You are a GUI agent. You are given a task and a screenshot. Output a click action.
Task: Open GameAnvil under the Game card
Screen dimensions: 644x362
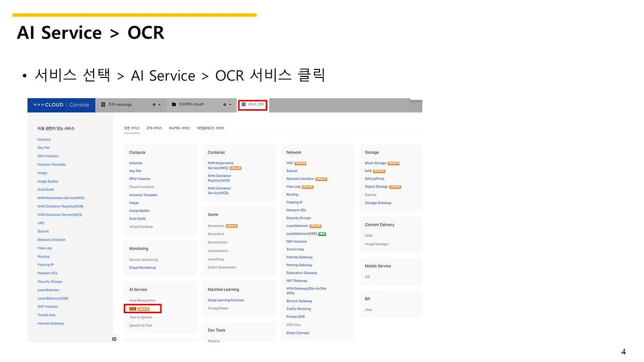pos(216,234)
